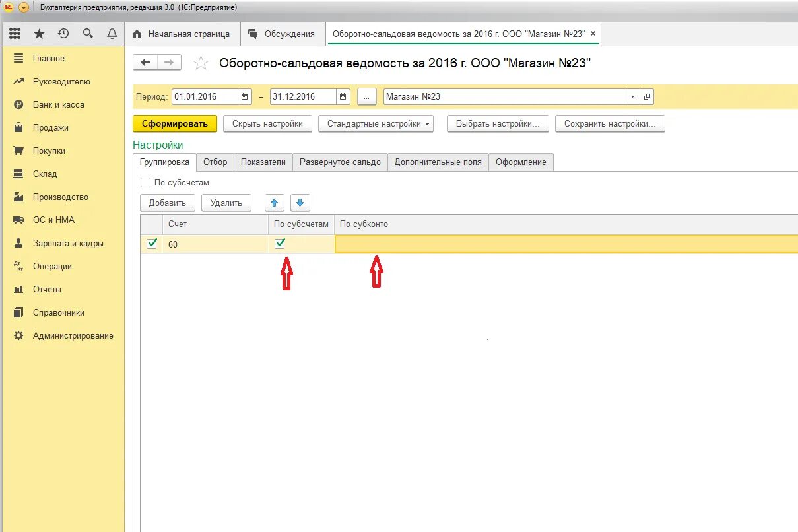Move row up with blue up arrow
The height and width of the screenshot is (532, 798).
pyautogui.click(x=275, y=203)
